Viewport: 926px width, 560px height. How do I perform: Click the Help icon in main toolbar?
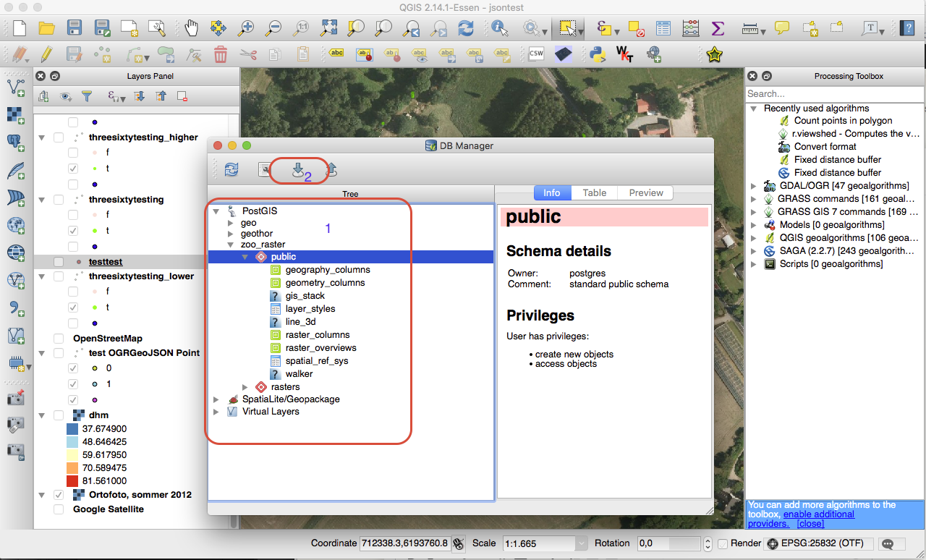pyautogui.click(x=906, y=28)
